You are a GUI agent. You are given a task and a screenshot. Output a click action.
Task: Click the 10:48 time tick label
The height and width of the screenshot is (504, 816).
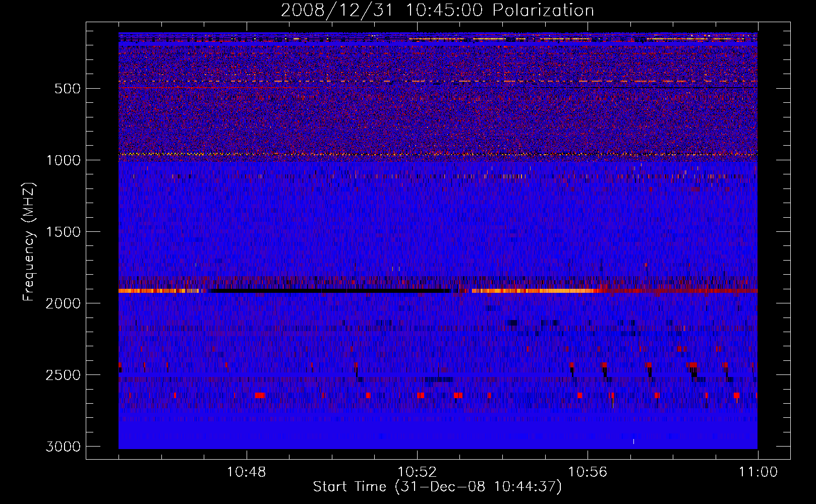(247, 472)
